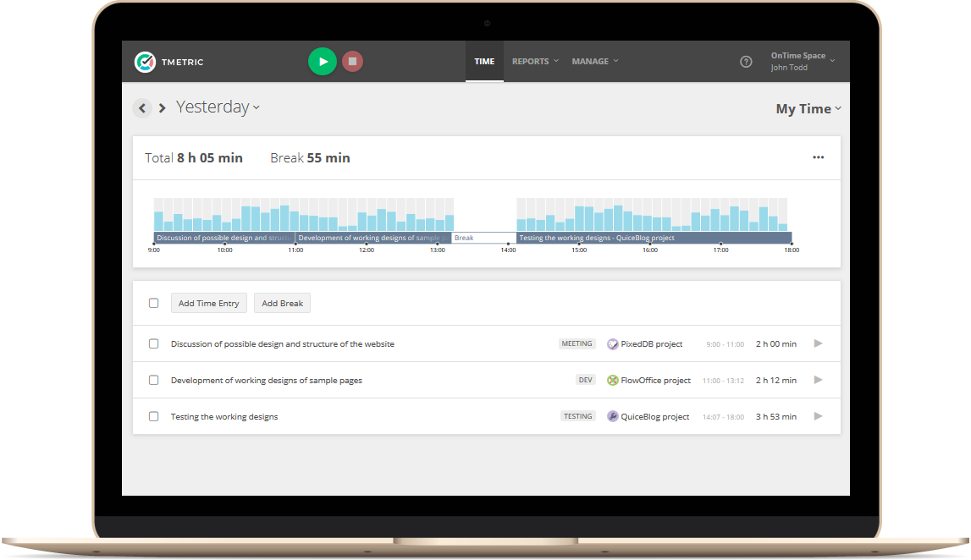
Task: Click the Testing the working designs entry title
Action: click(x=224, y=417)
